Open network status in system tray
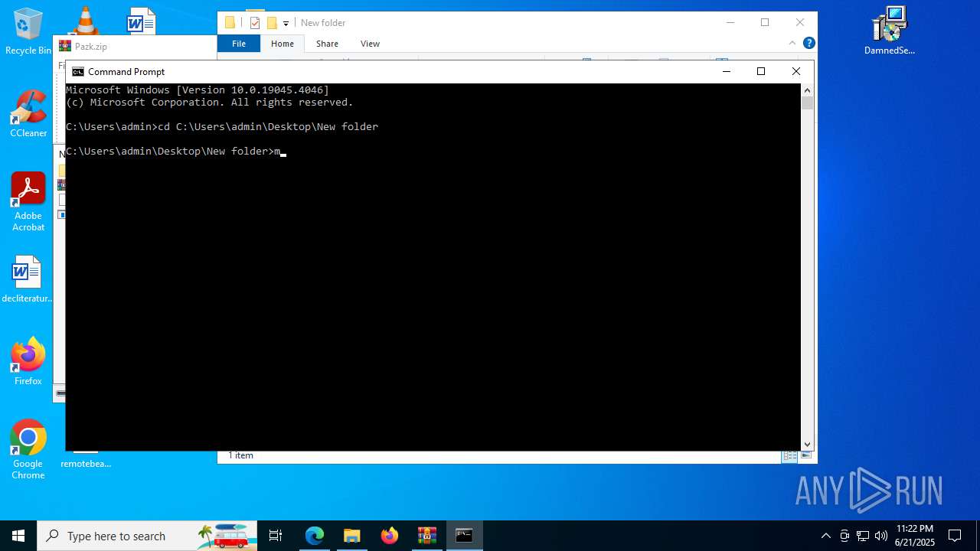The height and width of the screenshot is (551, 980). [863, 536]
